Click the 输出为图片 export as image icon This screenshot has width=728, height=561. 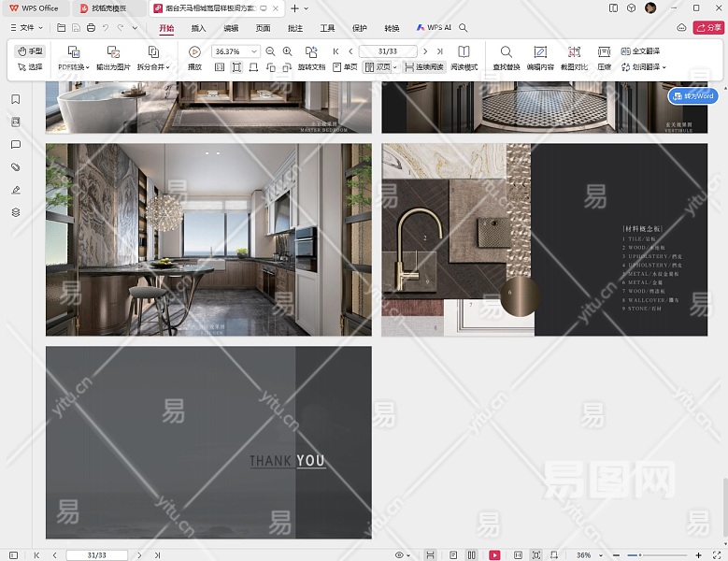(x=113, y=52)
